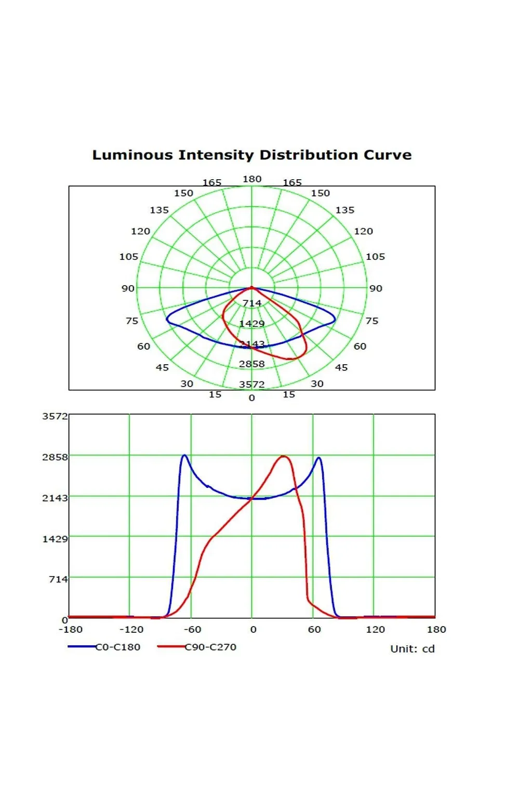This screenshot has height=798, width=532.
Task: Click the red curve peak in lower graph
Action: [x=283, y=456]
